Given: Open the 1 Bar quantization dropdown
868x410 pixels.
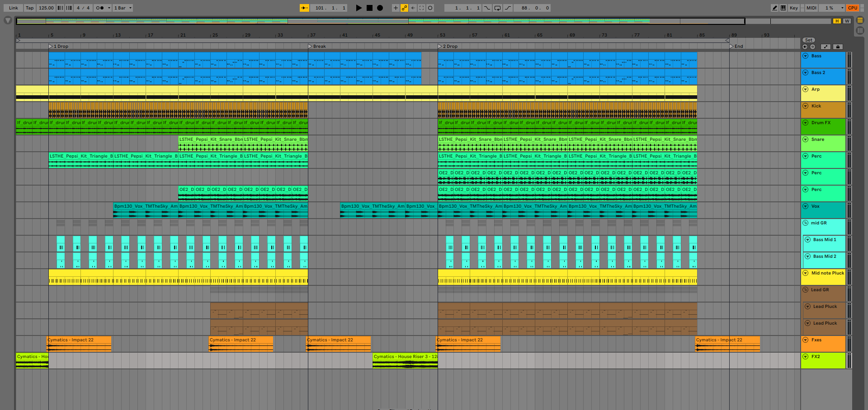Looking at the screenshot, I should (x=123, y=8).
